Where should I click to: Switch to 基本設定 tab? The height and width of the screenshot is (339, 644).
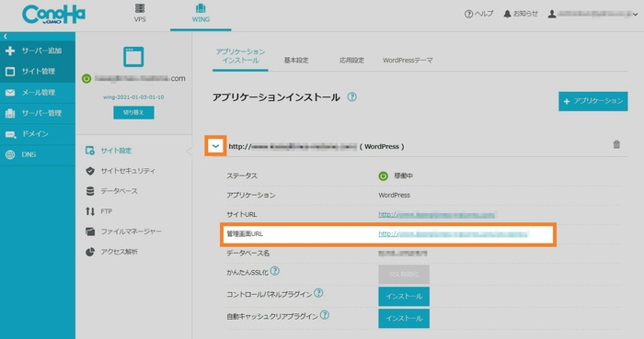point(296,61)
